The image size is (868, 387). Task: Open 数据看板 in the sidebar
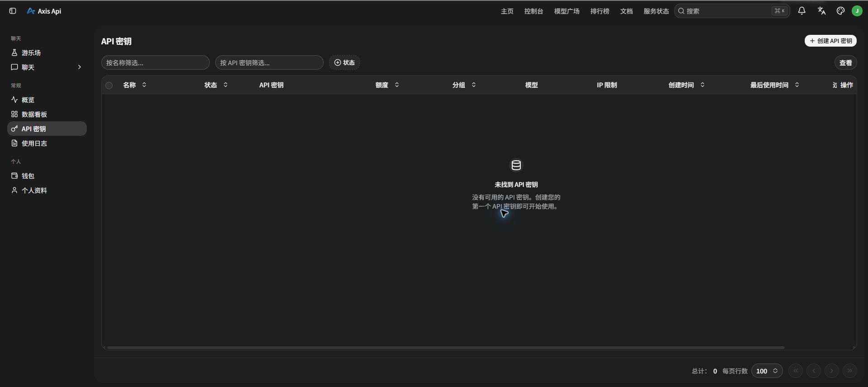(47, 114)
